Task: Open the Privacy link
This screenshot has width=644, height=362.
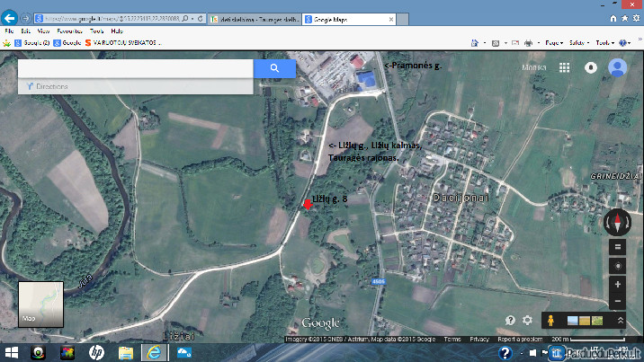Action: coord(479,339)
